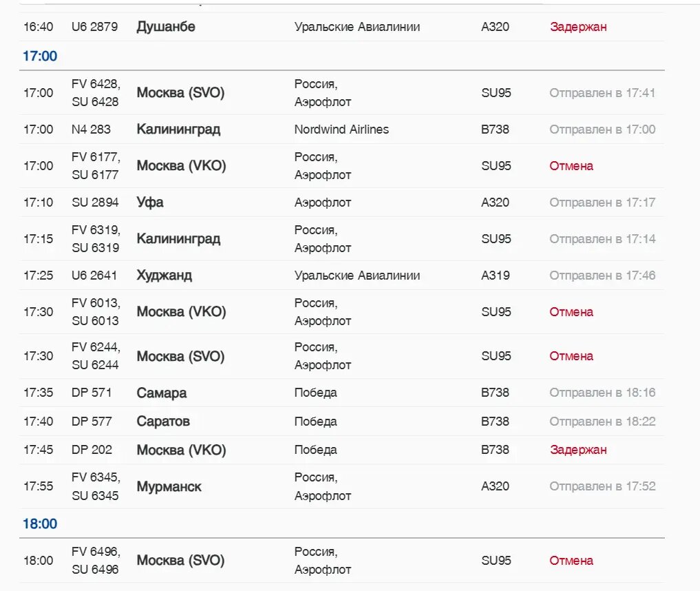This screenshot has height=591, width=700.
Task: Open the Мурманск flight at 17:55
Action: click(169, 486)
